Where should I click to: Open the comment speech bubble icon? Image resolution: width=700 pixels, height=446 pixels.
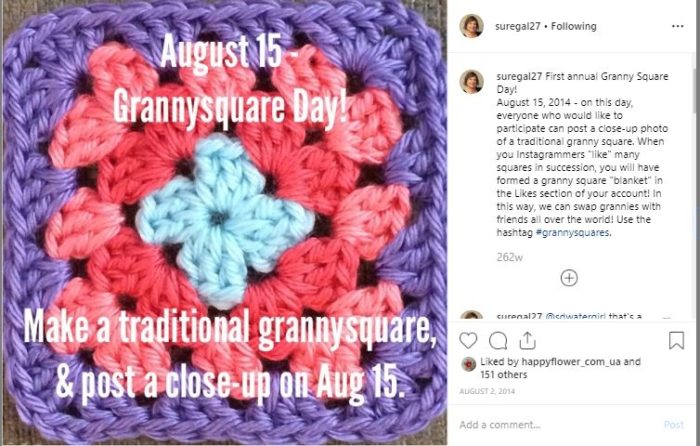(498, 341)
